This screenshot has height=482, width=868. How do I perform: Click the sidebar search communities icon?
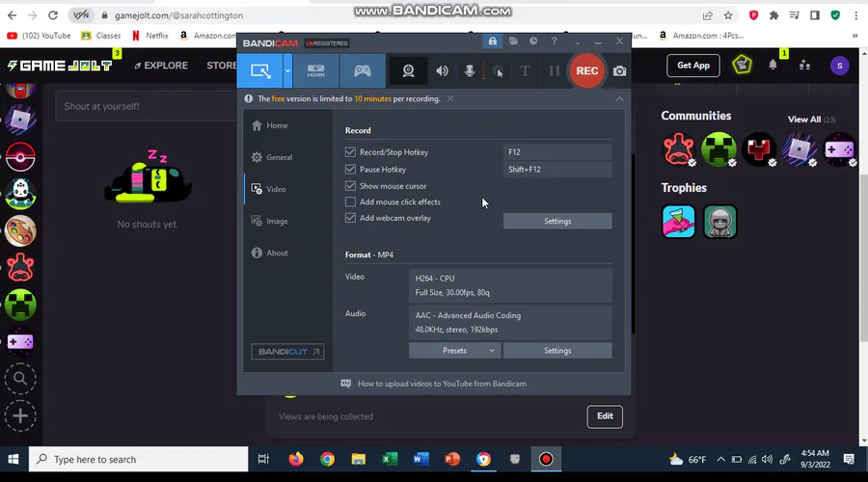[20, 379]
